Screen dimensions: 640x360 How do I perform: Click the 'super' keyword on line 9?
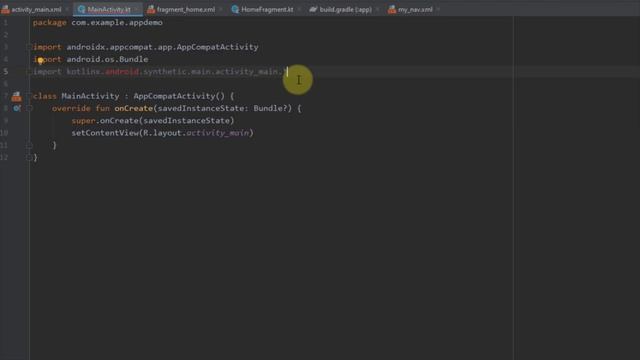(83, 121)
